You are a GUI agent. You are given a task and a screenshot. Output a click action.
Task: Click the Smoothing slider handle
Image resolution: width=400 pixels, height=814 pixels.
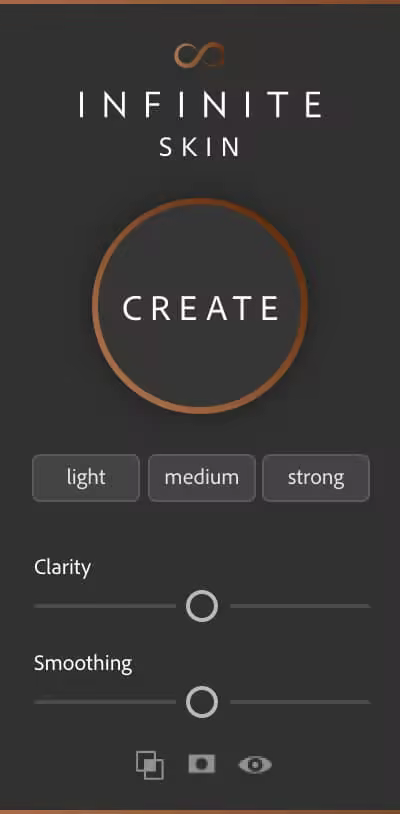pyautogui.click(x=202, y=702)
